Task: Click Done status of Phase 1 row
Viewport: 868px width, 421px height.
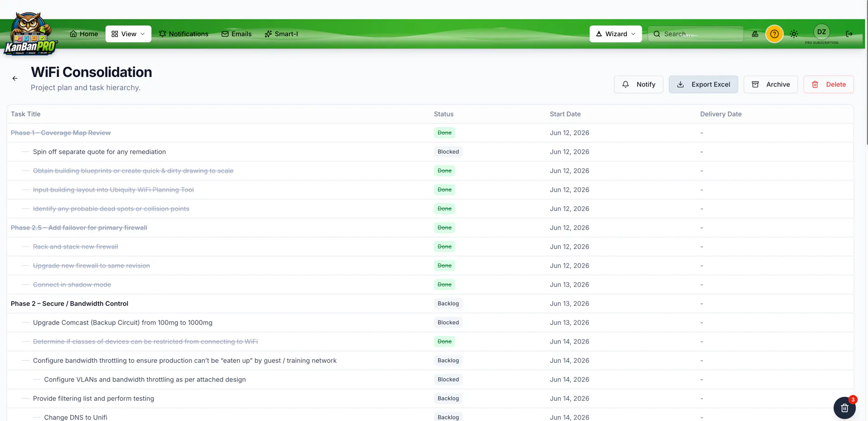Action: click(444, 133)
